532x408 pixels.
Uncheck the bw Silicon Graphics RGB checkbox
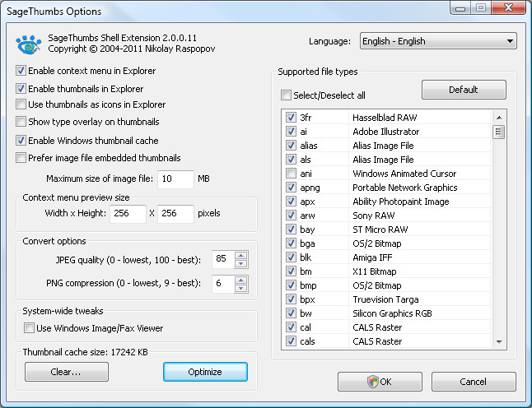click(291, 313)
